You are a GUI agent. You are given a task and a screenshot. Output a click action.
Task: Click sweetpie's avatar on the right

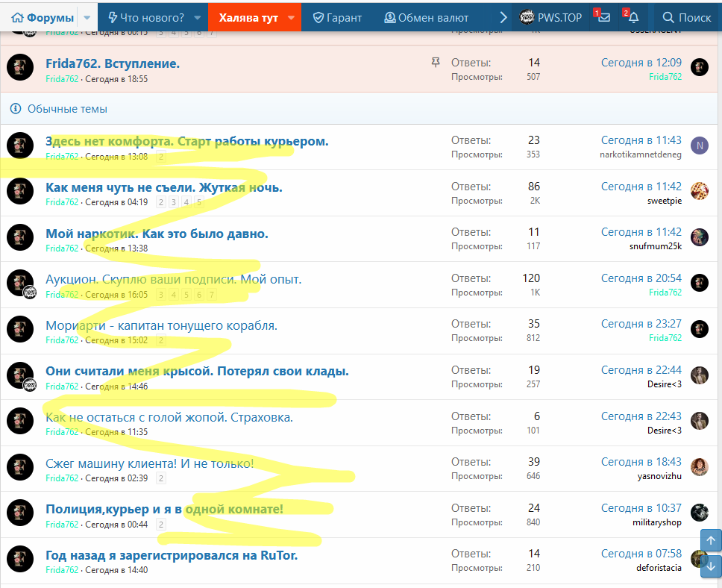point(699,191)
